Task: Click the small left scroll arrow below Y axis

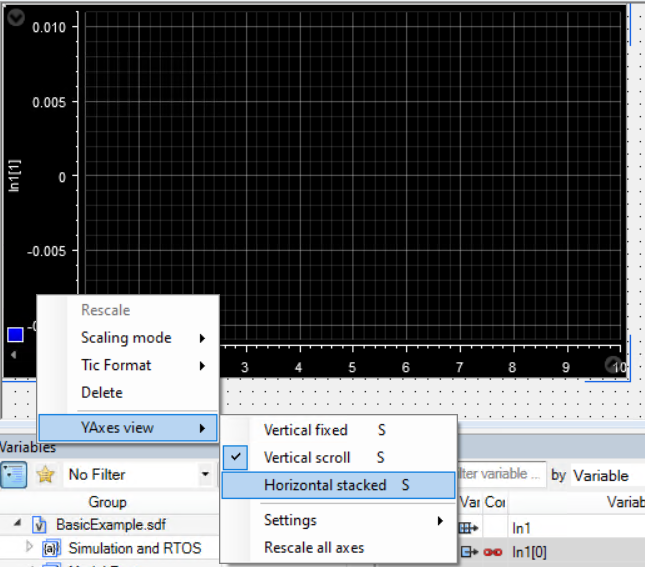Action: [13, 355]
